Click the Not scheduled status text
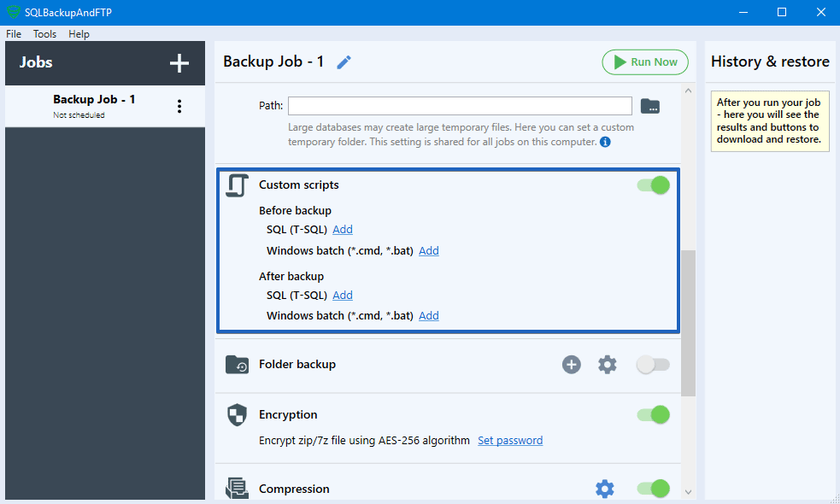 pyautogui.click(x=79, y=115)
